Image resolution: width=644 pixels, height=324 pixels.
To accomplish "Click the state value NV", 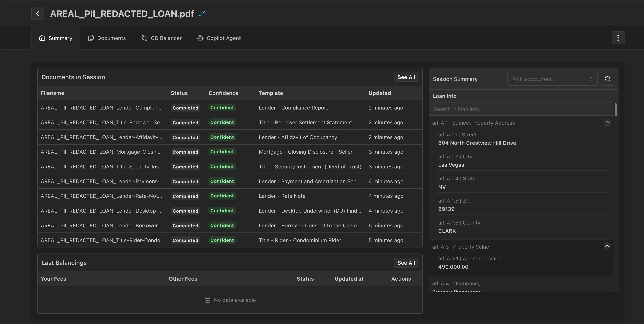I will tap(442, 187).
